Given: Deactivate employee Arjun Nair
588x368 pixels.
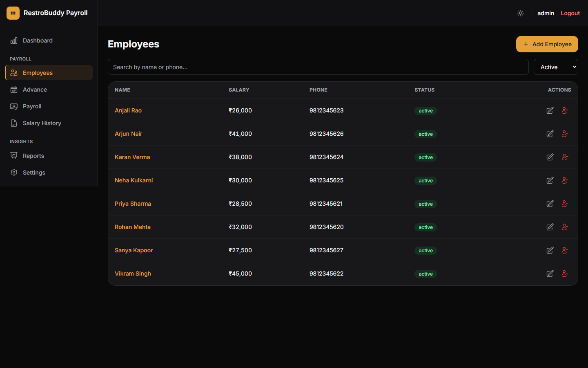Looking at the screenshot, I should (x=565, y=134).
